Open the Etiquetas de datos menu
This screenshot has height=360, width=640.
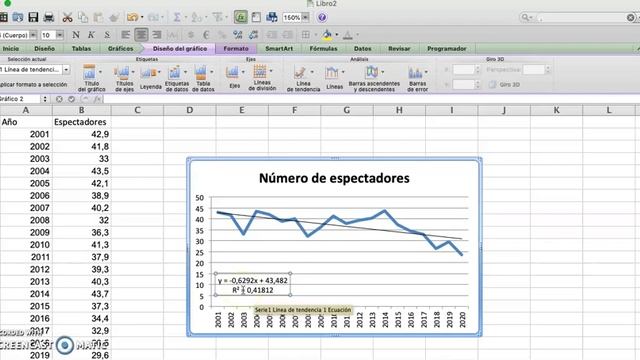tap(177, 78)
